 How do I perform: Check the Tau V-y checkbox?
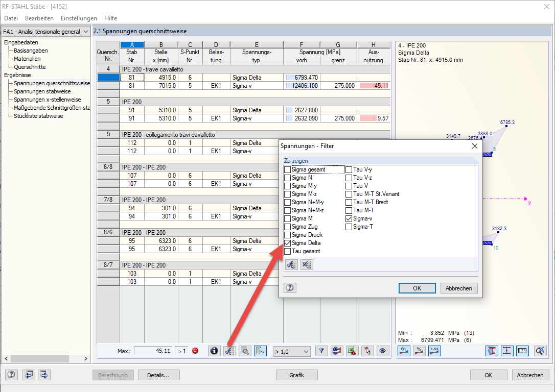[x=349, y=169]
